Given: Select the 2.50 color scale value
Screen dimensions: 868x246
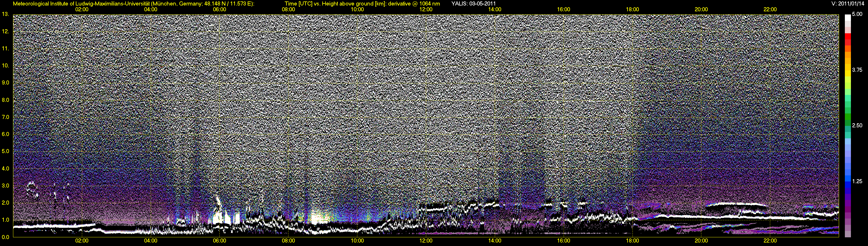Looking at the screenshot, I should pos(857,125).
